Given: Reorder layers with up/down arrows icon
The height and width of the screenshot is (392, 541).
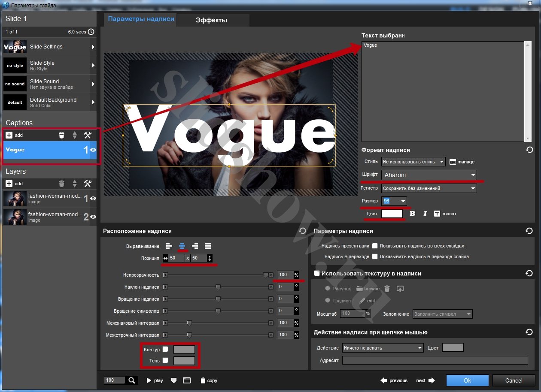Looking at the screenshot, I should [75, 184].
